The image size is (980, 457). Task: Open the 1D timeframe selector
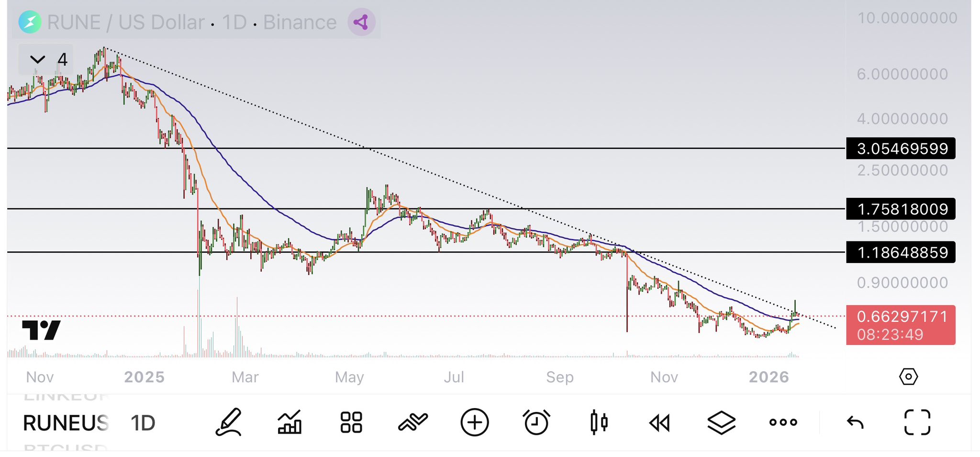pyautogui.click(x=143, y=423)
